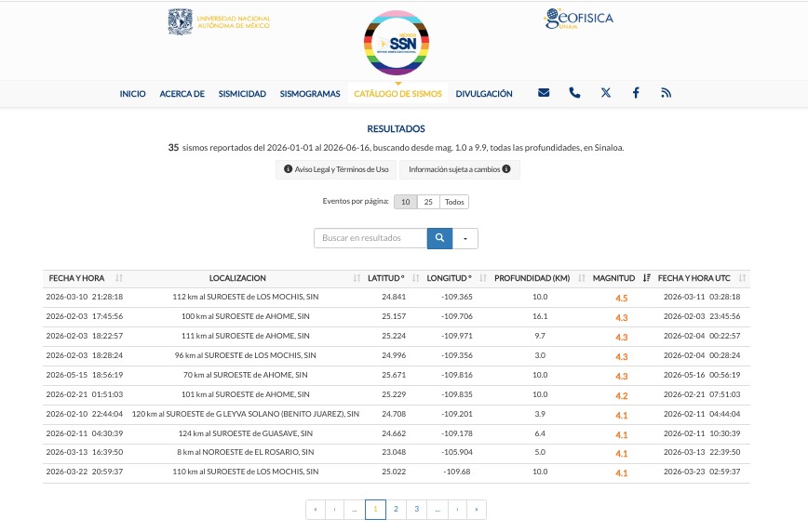Select row 8 km al NOROESTE de EL ROSARIO
The image size is (808, 532).
[397, 453]
